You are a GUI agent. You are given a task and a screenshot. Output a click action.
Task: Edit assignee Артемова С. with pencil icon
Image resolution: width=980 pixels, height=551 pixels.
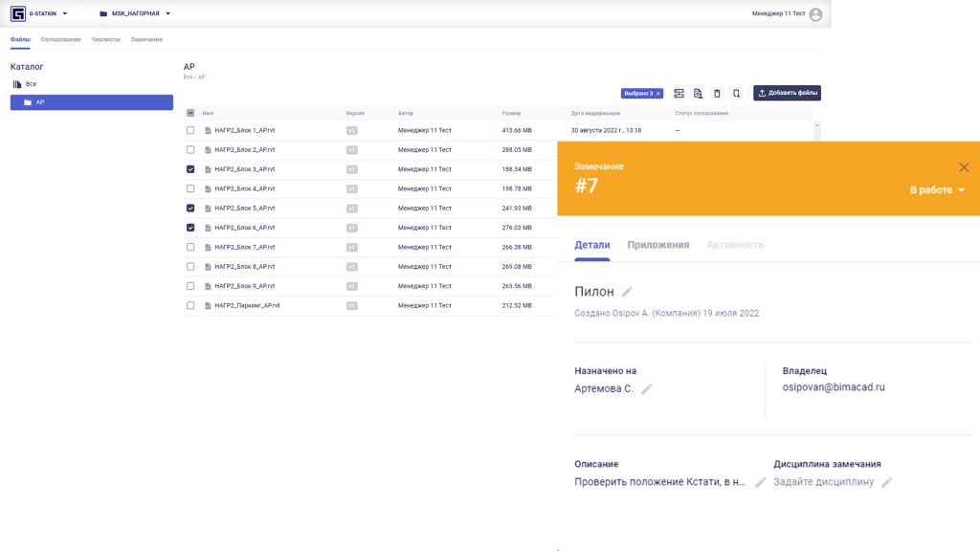[x=647, y=390]
